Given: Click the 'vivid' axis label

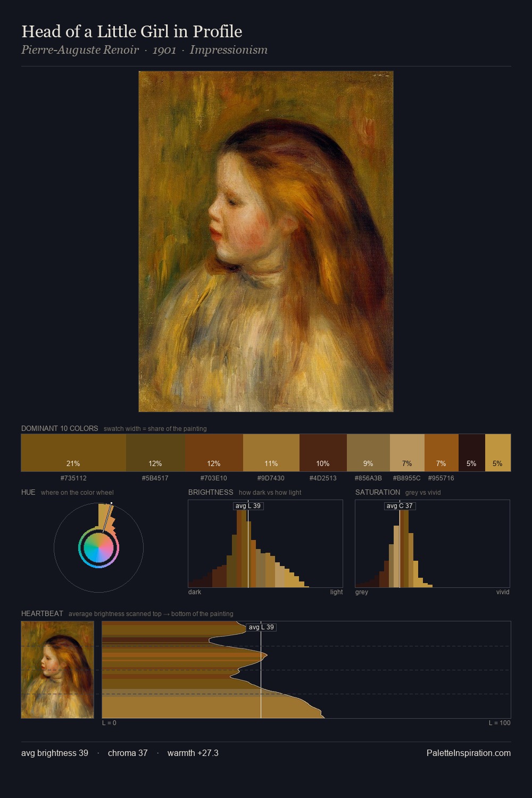Looking at the screenshot, I should point(503,592).
